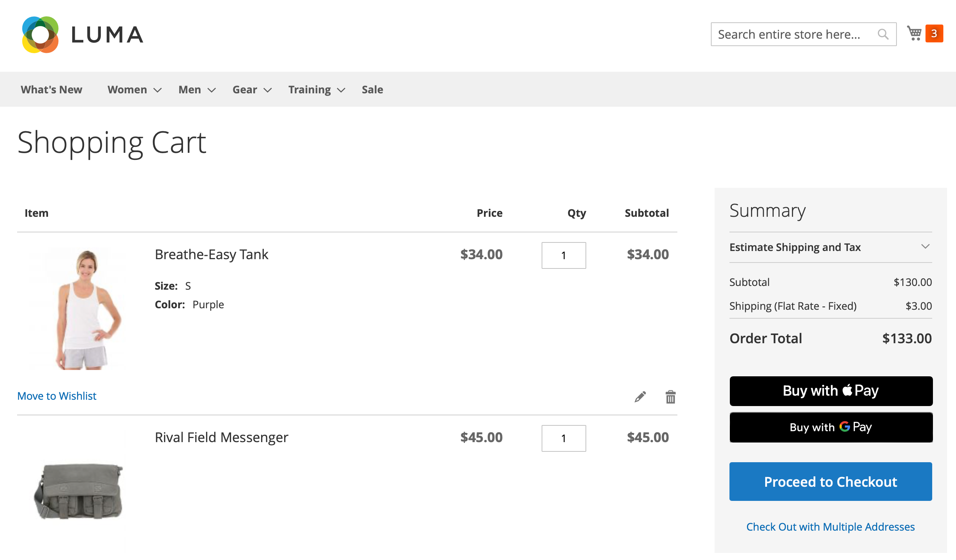Screen dimensions: 956x560
Task: Click the What's New menu item
Action: (x=51, y=88)
